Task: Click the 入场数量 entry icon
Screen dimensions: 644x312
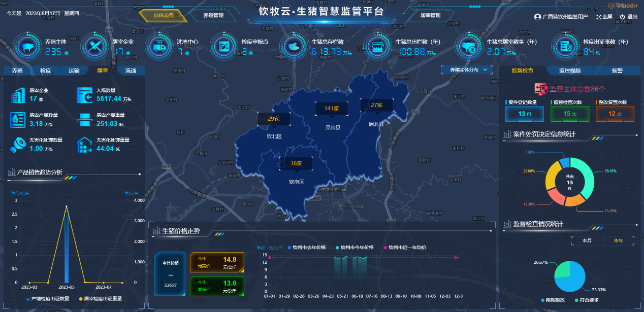Action: (x=84, y=95)
